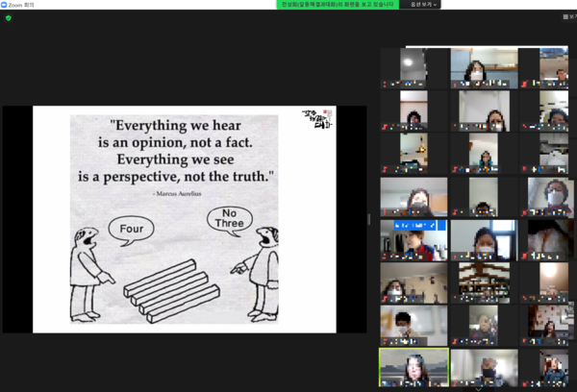This screenshot has height=392, width=577.
Task: Click the calligraphy logo on the slide corner
Action: [x=316, y=119]
